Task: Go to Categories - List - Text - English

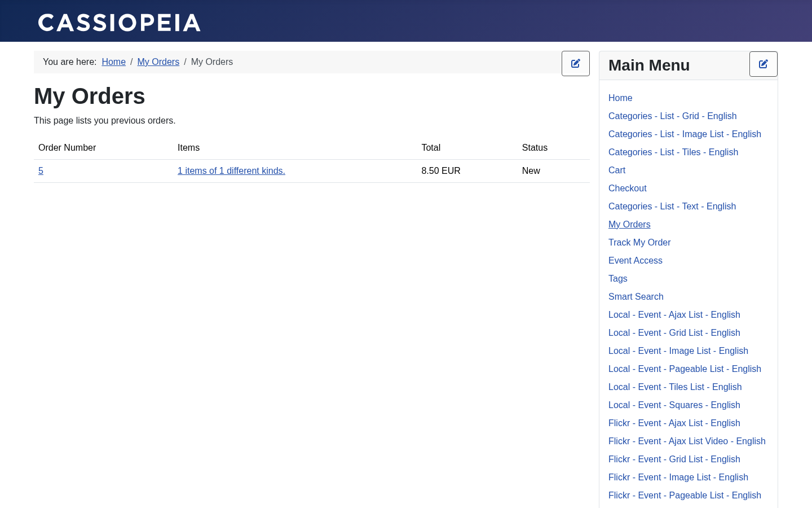Action: tap(672, 207)
